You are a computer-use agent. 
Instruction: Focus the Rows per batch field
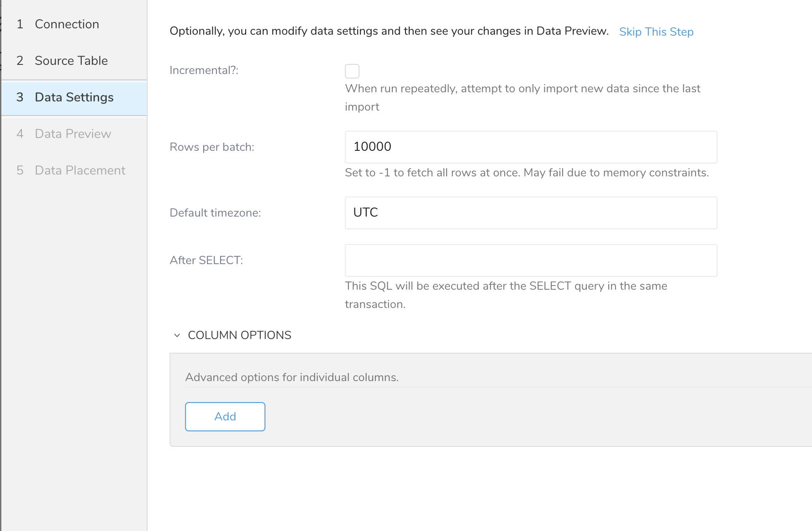point(531,147)
